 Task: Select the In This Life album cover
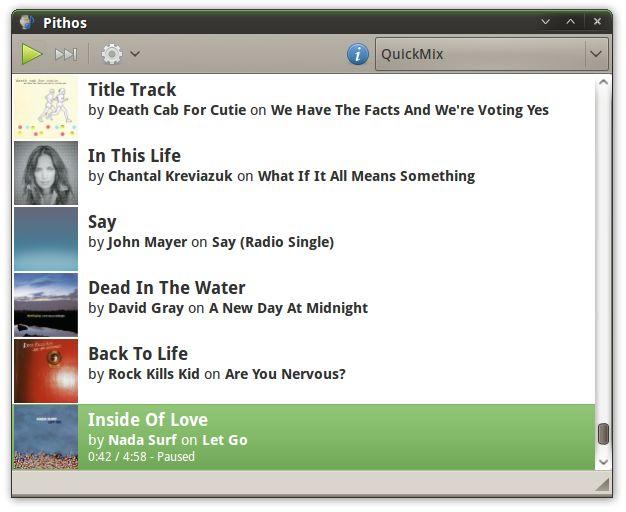tap(46, 173)
